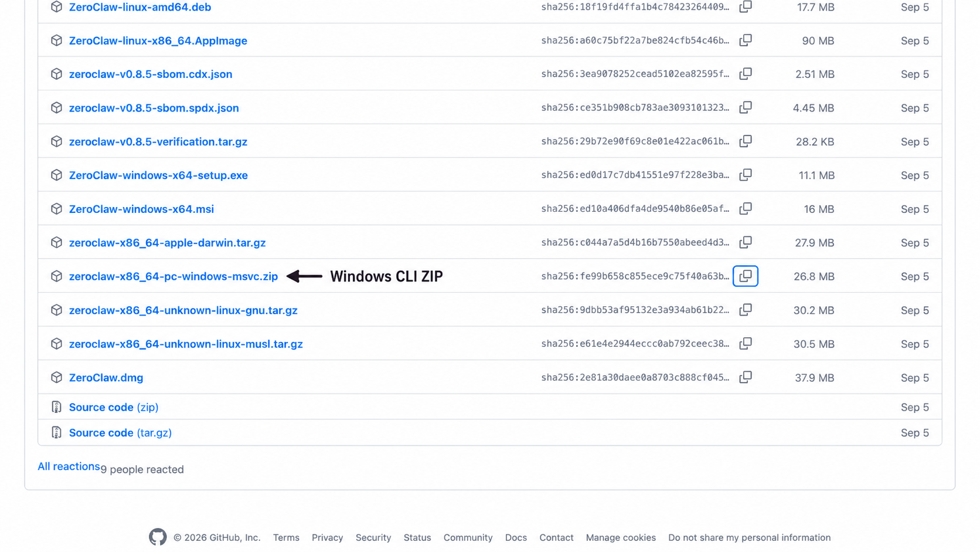Open zeroclaw-v0.8.5-sbom.cdx.json

[x=151, y=74]
